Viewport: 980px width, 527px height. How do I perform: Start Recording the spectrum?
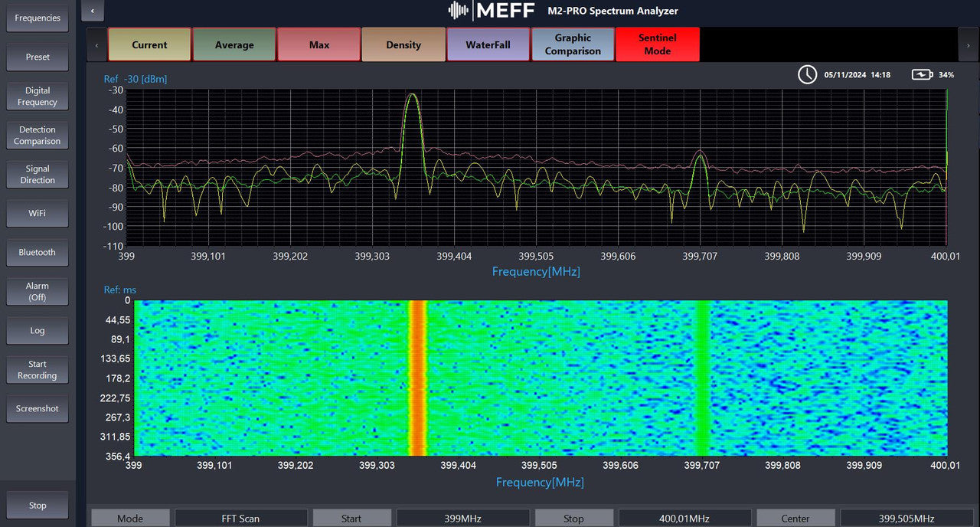(37, 369)
